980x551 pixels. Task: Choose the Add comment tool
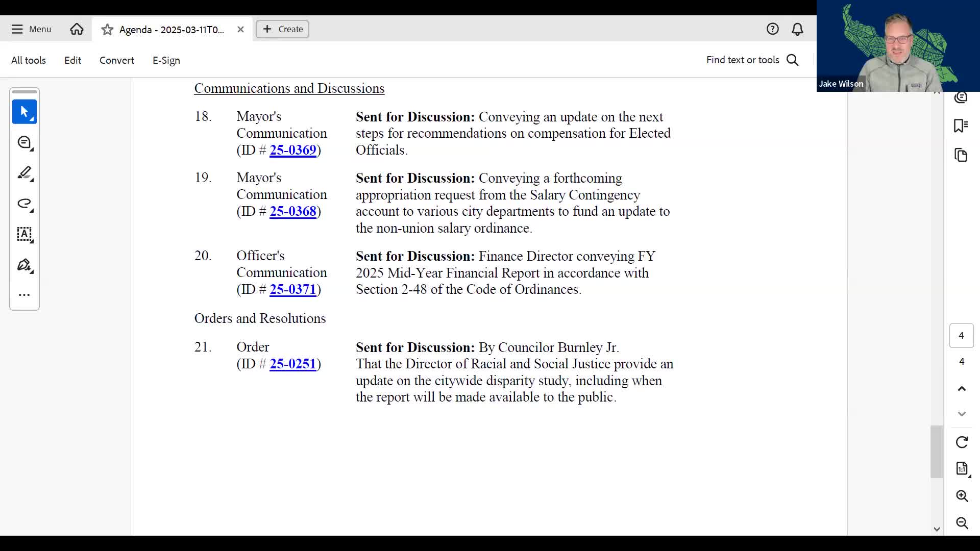[x=24, y=143]
